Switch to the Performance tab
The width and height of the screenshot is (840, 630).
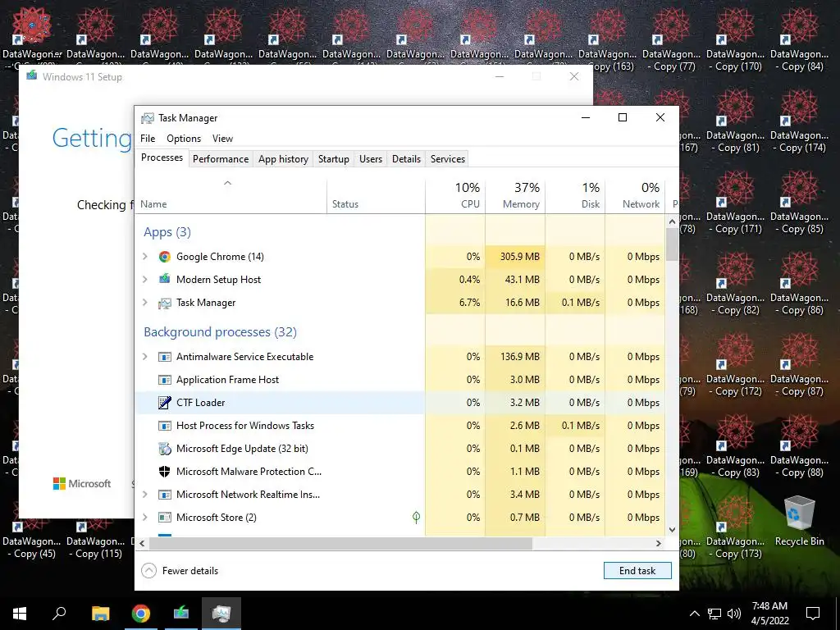tap(221, 159)
